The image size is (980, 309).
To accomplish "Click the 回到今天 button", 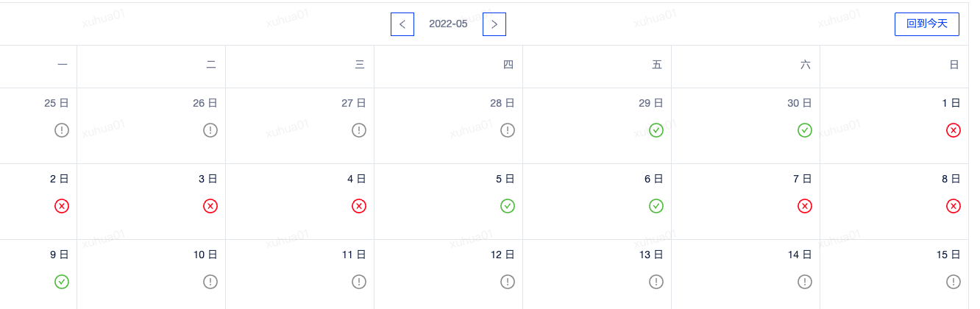I will coord(927,24).
